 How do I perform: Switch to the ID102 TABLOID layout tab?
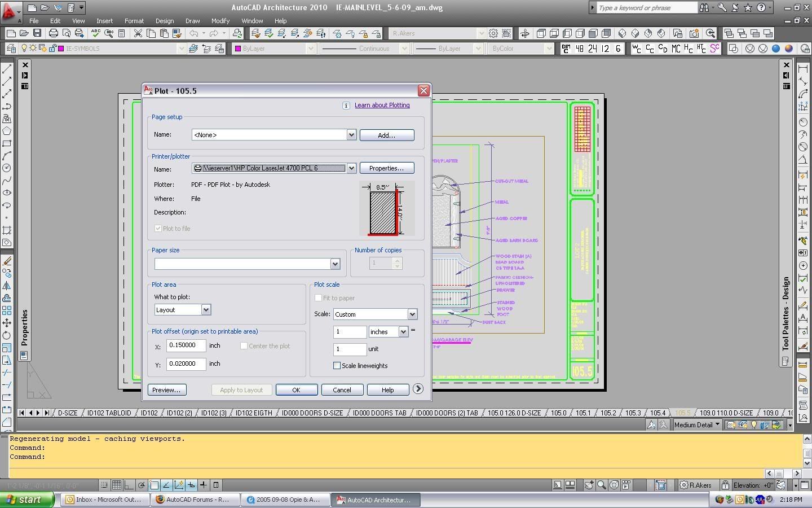click(109, 413)
